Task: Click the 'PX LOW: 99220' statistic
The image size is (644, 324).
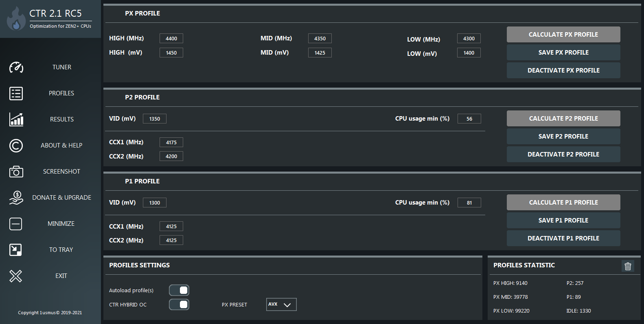Action: tap(511, 311)
